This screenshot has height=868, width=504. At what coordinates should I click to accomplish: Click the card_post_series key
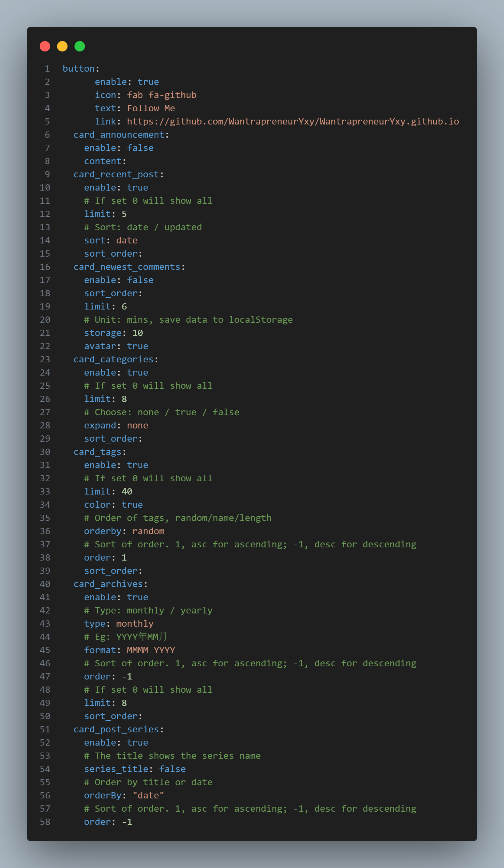[116, 729]
